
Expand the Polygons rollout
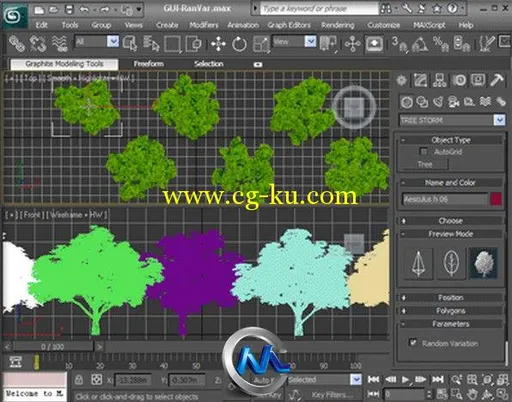451,311
